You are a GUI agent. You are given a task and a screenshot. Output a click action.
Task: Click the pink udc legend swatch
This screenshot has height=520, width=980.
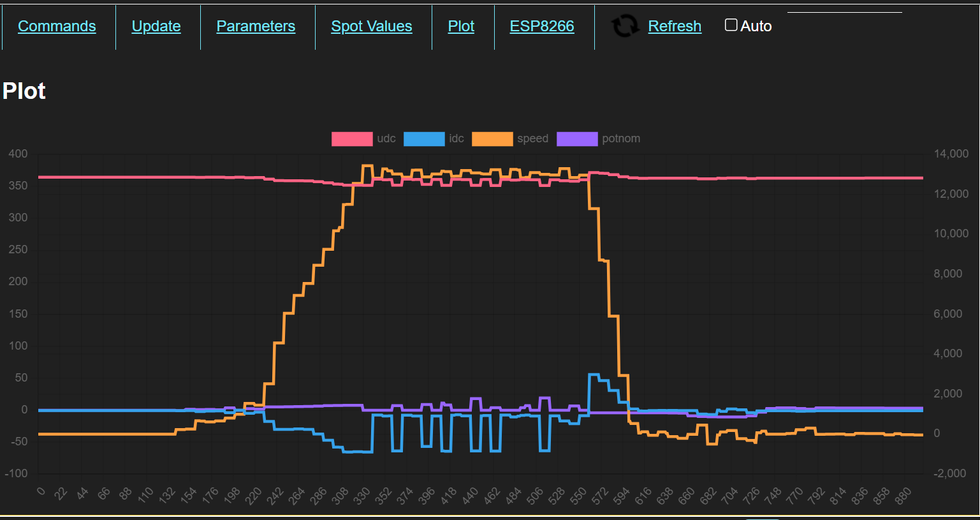(x=352, y=139)
